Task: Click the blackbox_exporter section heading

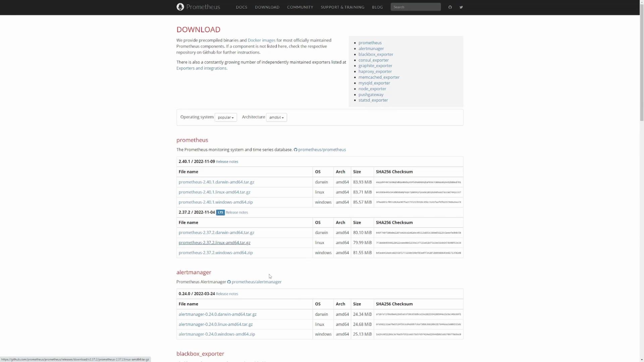Action: point(200,354)
